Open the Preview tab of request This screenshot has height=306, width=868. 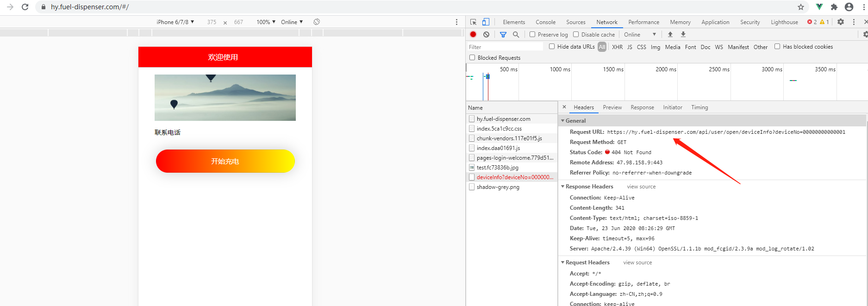(x=612, y=107)
